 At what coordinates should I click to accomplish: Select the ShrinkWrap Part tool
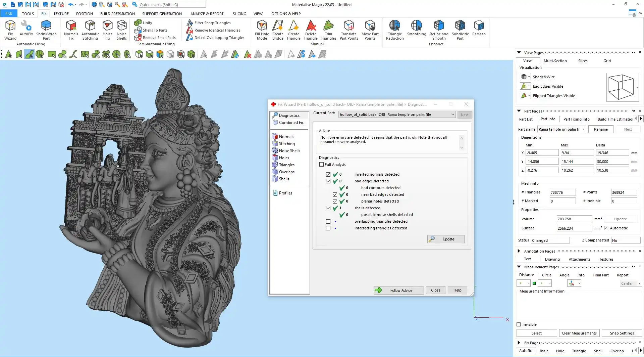click(46, 30)
